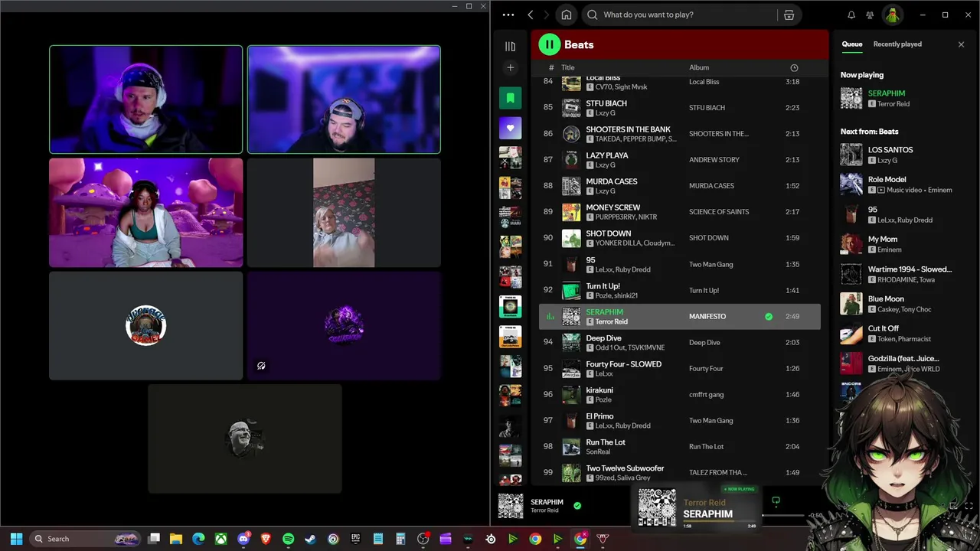Sort tracks by the Title column header
This screenshot has height=551, width=980.
tap(568, 67)
